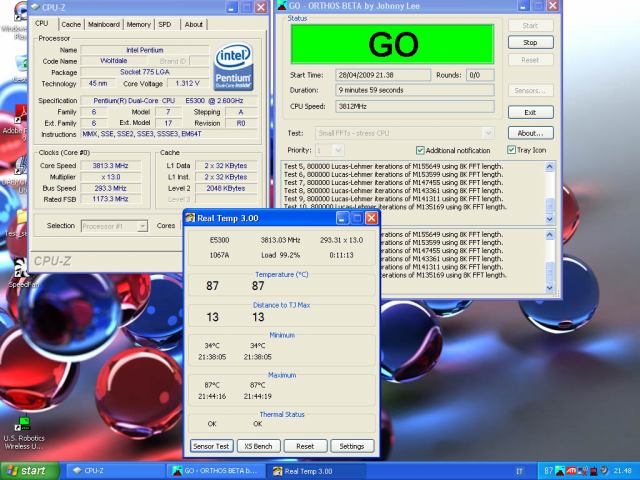The width and height of the screenshot is (640, 480).
Task: Switch to the Memory tab in CPU-Z
Action: click(138, 24)
